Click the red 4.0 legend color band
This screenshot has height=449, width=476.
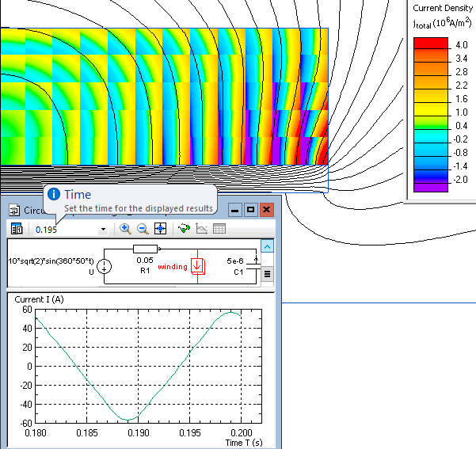431,43
